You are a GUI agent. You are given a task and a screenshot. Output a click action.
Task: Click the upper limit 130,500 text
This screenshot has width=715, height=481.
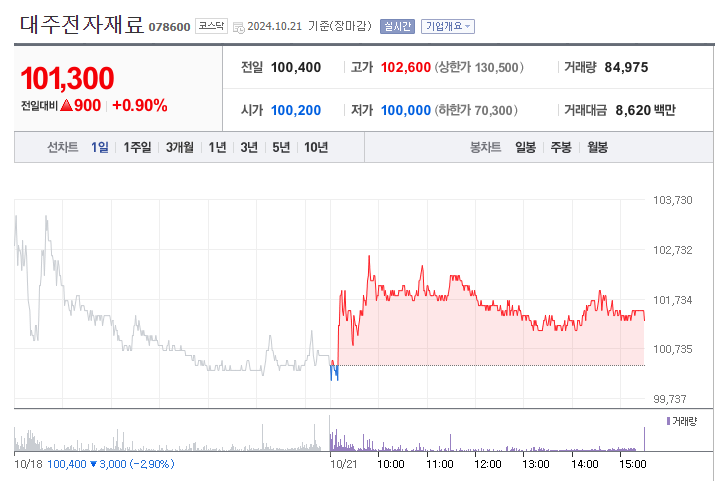pos(479,67)
